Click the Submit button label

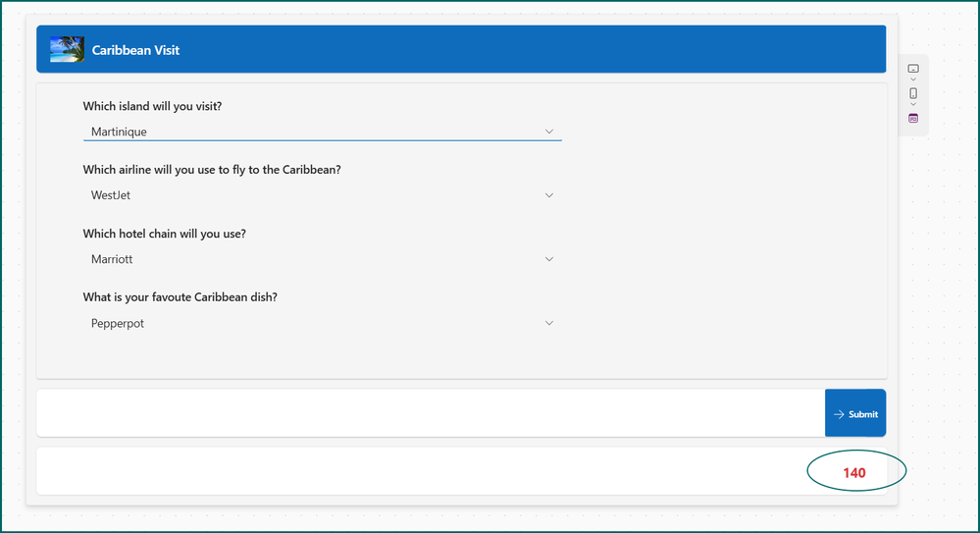tap(863, 414)
